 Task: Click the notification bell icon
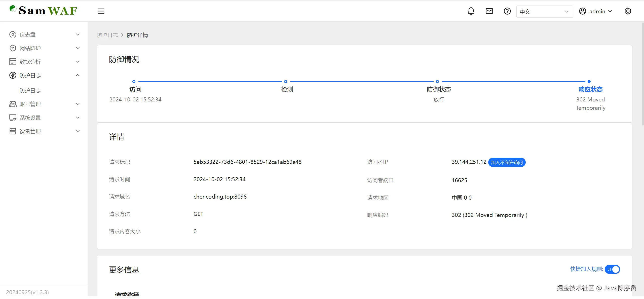click(x=471, y=11)
